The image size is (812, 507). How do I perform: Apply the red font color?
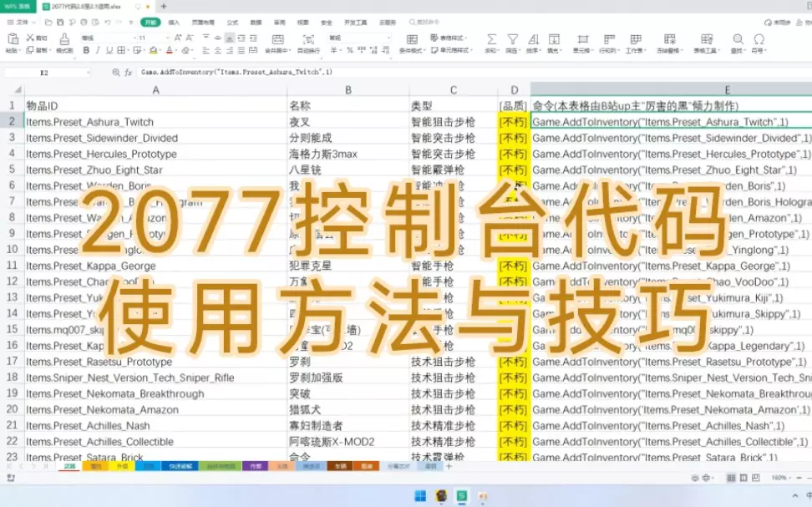point(170,50)
